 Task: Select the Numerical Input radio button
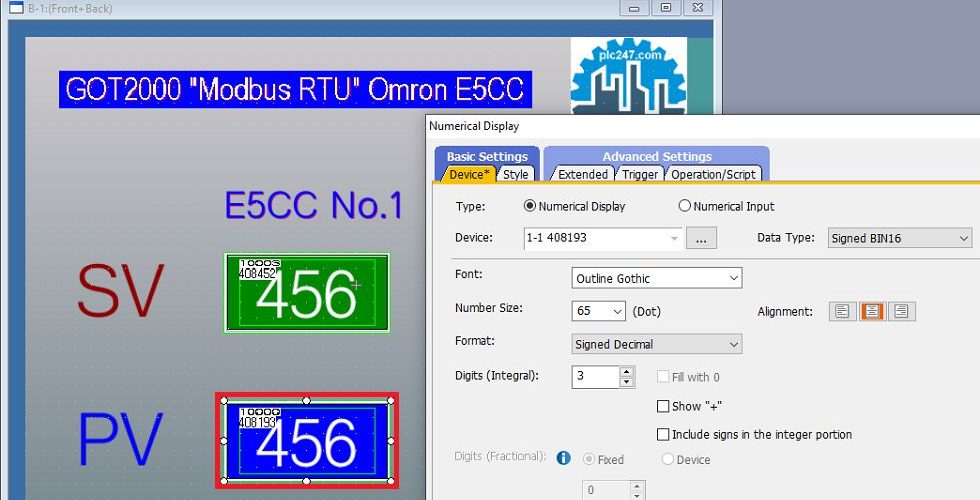685,206
